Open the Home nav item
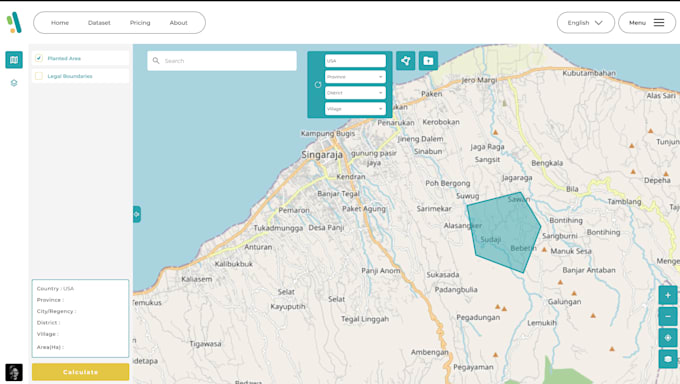 tap(60, 23)
